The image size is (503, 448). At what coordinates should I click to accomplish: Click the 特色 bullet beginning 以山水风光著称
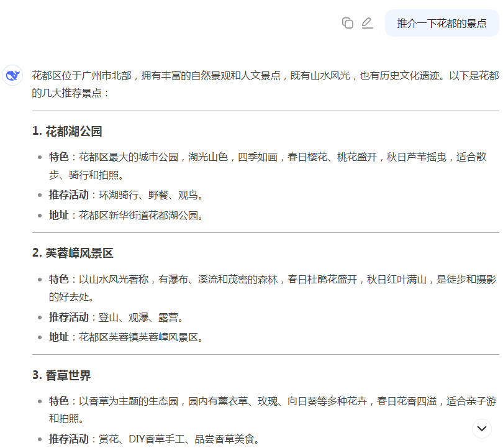(x=273, y=288)
